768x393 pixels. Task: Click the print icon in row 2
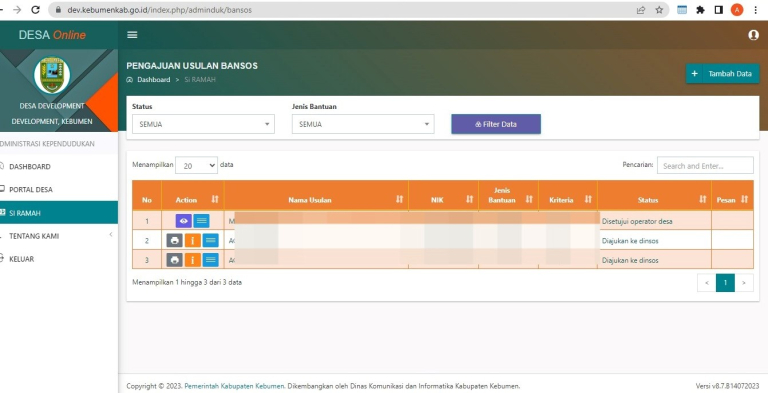tap(174, 241)
